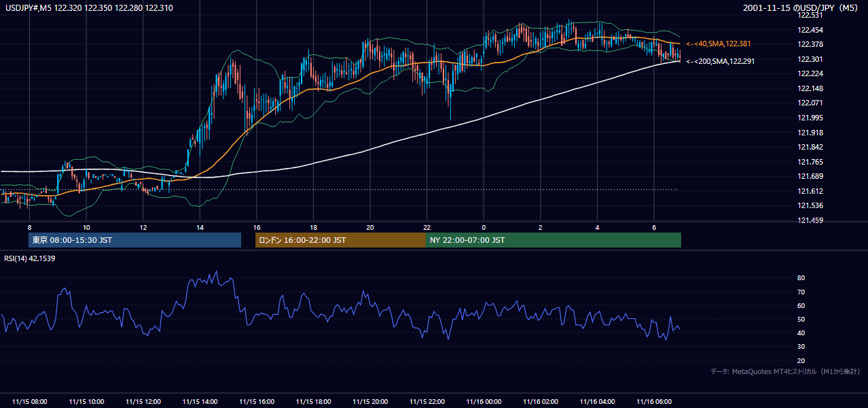Viewport: 868px width, 408px height.
Task: Click RSI level 50 on axis
Action: [x=801, y=319]
